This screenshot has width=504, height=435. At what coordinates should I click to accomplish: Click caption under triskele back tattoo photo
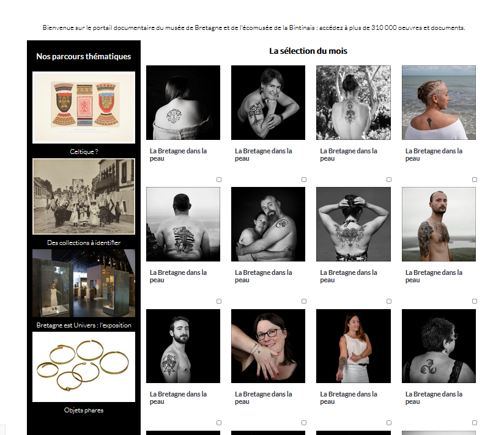(434, 398)
